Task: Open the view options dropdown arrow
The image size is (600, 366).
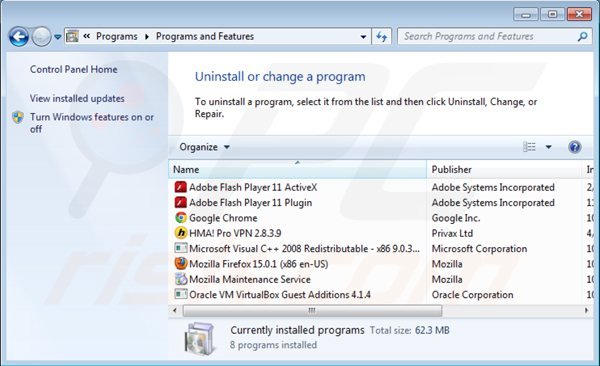Action: pyautogui.click(x=548, y=147)
